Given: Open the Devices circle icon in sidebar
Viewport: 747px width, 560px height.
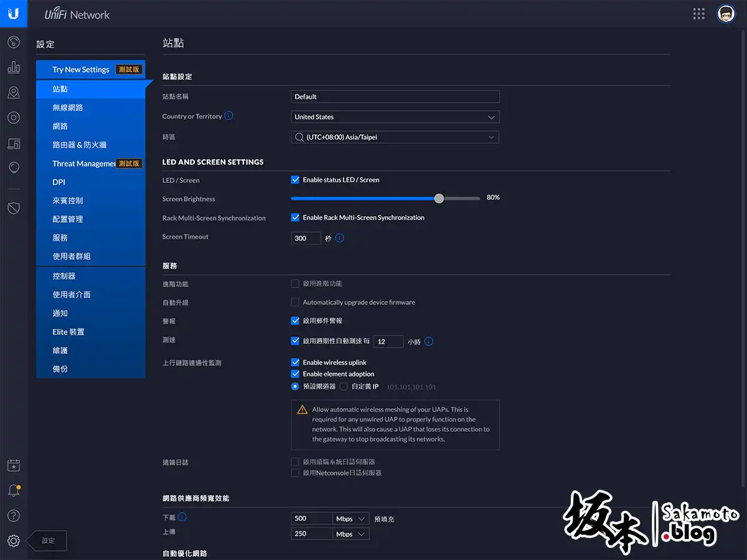Looking at the screenshot, I should 14,118.
